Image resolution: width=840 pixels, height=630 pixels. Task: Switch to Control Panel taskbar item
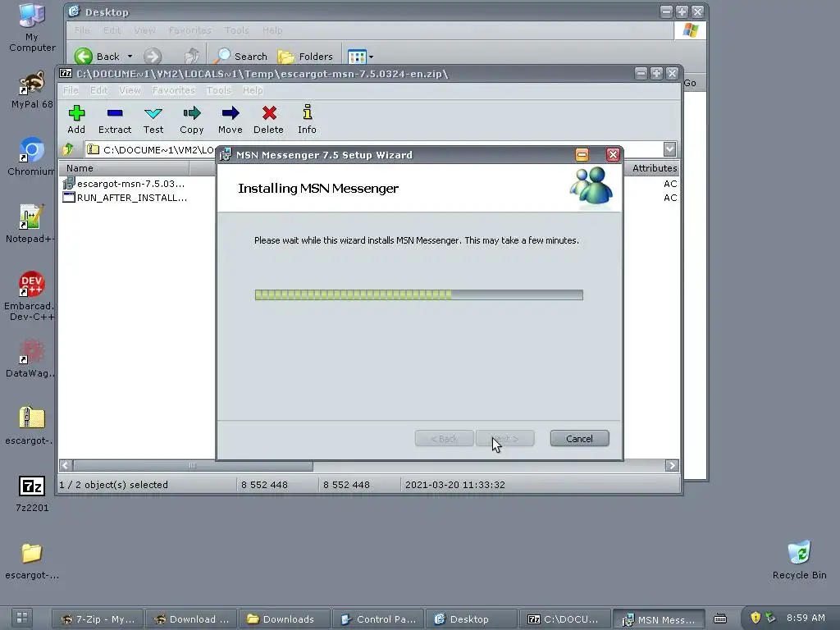point(378,619)
